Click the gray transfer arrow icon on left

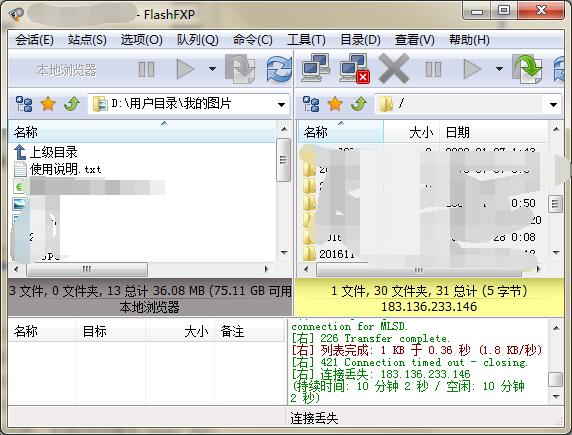[x=240, y=69]
